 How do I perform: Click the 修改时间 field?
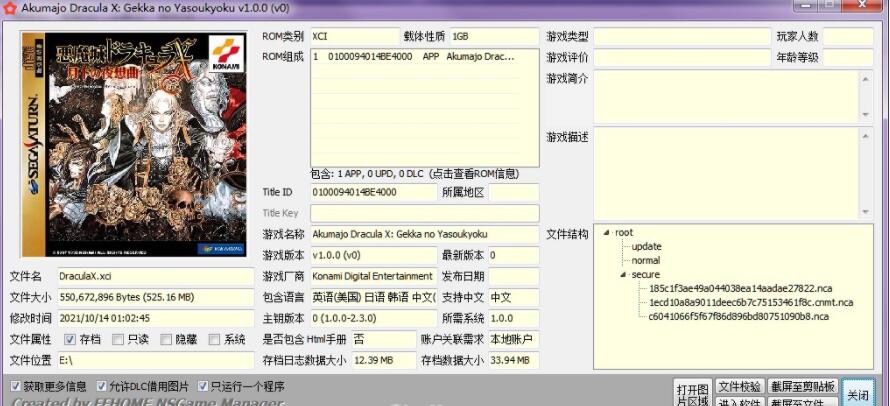(x=156, y=318)
